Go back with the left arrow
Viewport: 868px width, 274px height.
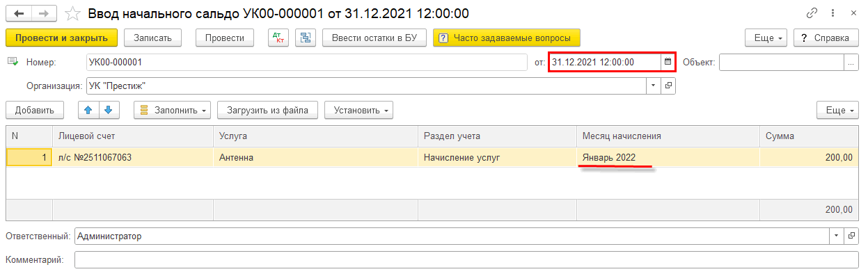pyautogui.click(x=19, y=13)
